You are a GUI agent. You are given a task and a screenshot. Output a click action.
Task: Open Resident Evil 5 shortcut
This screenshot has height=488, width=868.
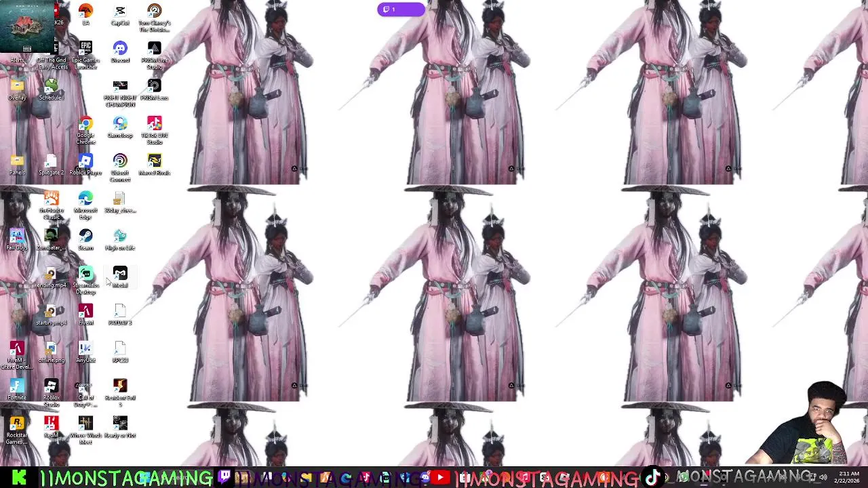coord(120,393)
